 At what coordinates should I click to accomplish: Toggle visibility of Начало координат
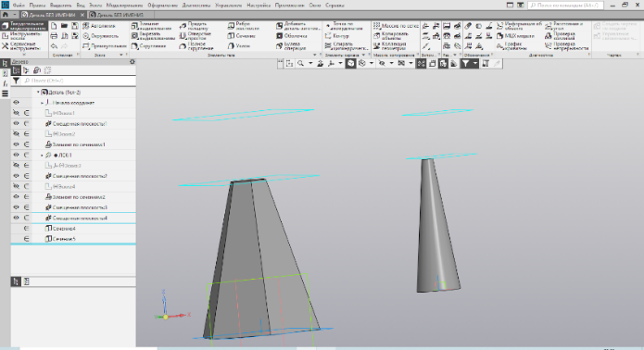(x=16, y=103)
